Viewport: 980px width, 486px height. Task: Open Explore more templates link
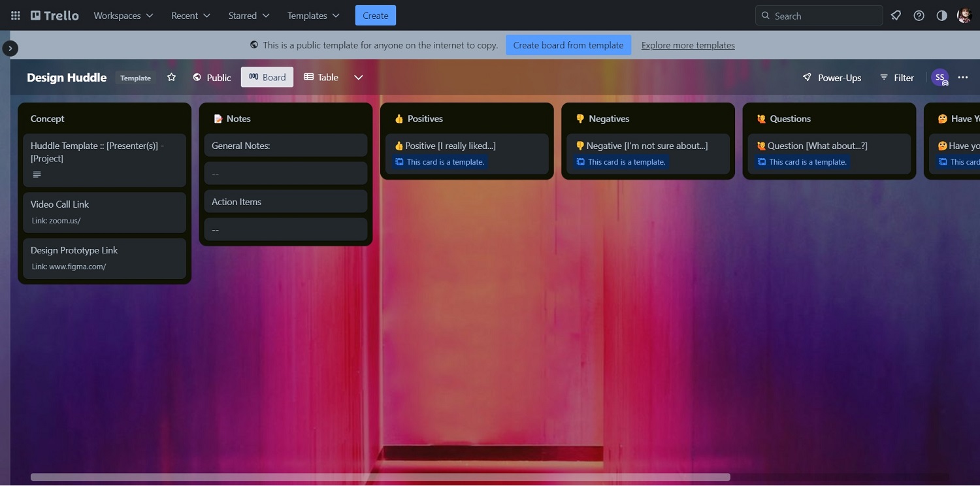click(687, 45)
